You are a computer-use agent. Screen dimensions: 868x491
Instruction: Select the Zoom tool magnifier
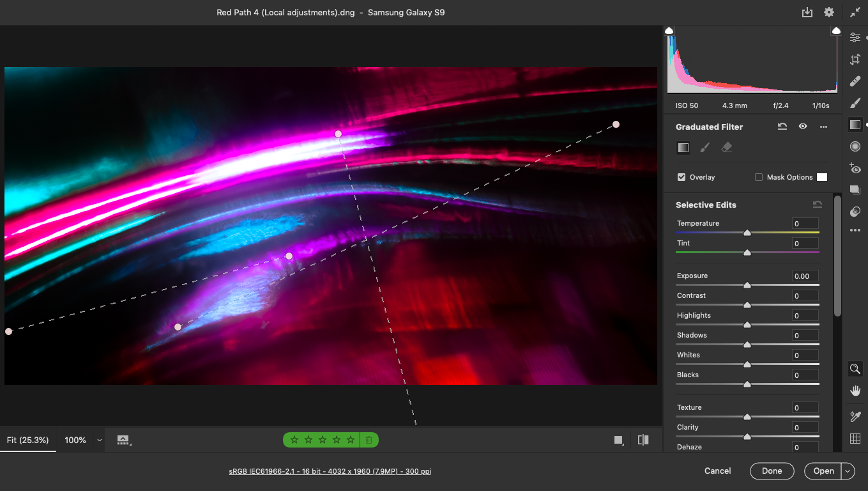click(855, 369)
